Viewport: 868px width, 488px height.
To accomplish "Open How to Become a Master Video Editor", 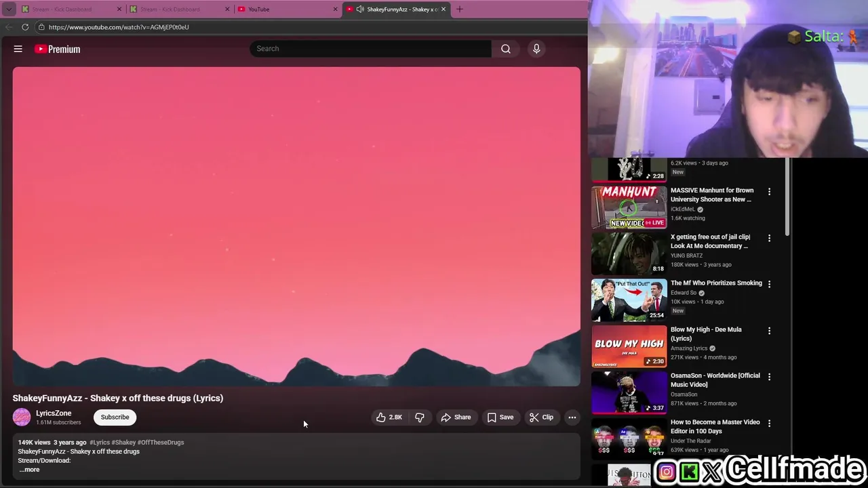I will tap(715, 426).
